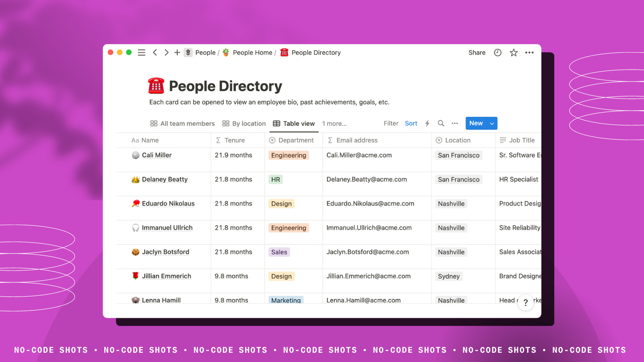
Task: Click Jaclyn Botsford's cookie icon
Action: [x=136, y=252]
